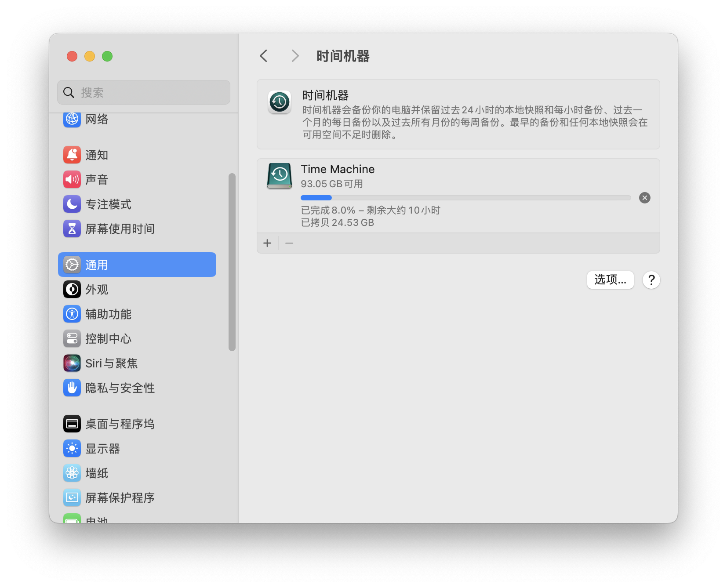
Task: Select the Focus (专注模式) moon icon
Action: pos(72,204)
